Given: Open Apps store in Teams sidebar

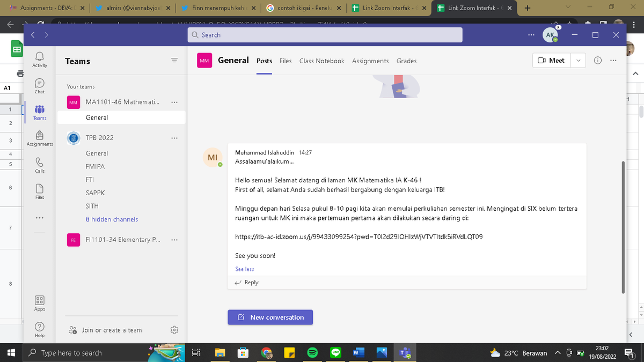Looking at the screenshot, I should pyautogui.click(x=40, y=303).
